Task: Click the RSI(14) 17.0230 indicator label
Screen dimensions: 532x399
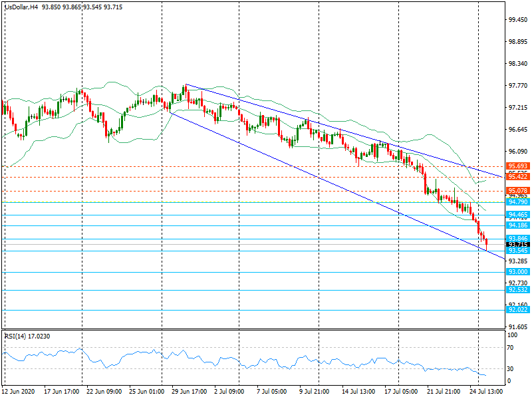Action: [27, 336]
